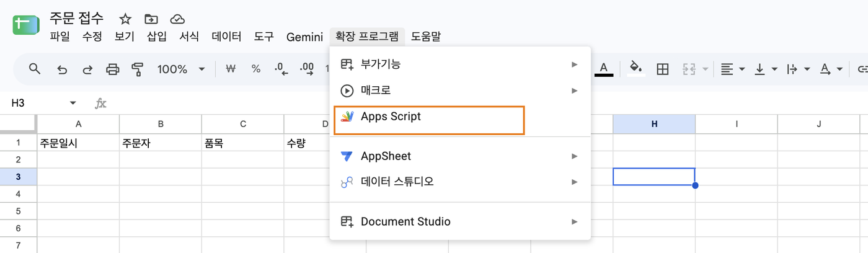Viewport: 868px width, 253px height.
Task: Star the 주문 접수 document
Action: [125, 19]
